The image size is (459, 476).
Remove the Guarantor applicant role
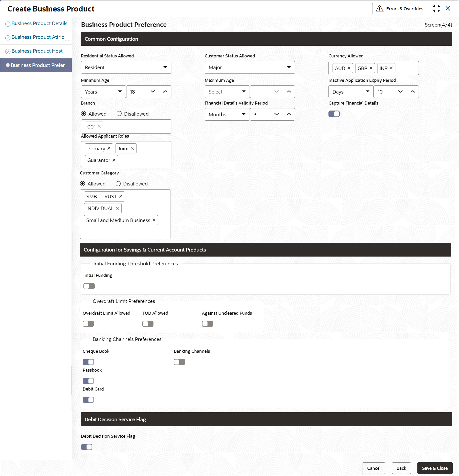click(x=114, y=160)
